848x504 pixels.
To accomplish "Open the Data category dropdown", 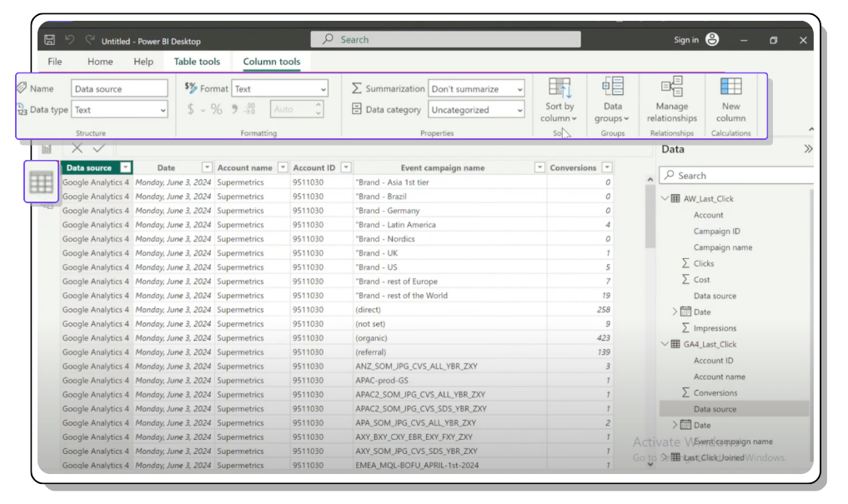I will pos(476,110).
